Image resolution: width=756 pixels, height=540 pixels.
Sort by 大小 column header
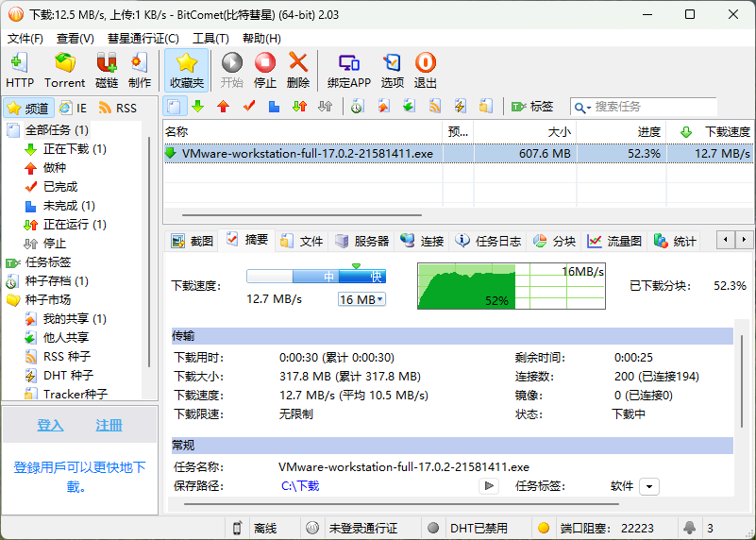coord(525,131)
